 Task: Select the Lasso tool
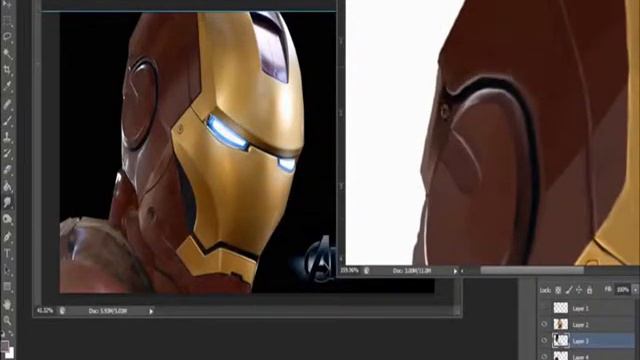point(7,37)
